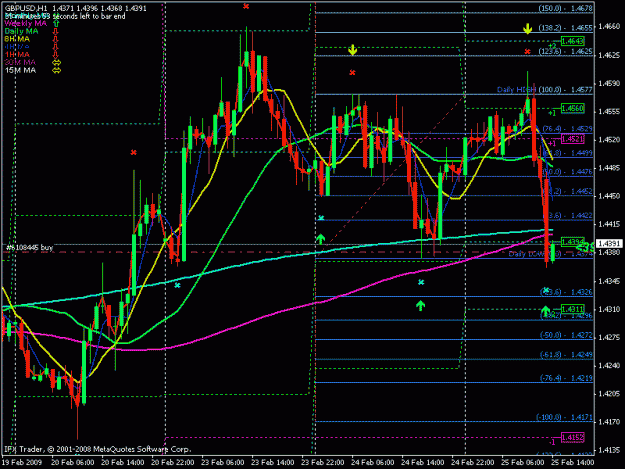Select the '#6108445 buy' order label
625x469 pixels.
click(x=29, y=248)
